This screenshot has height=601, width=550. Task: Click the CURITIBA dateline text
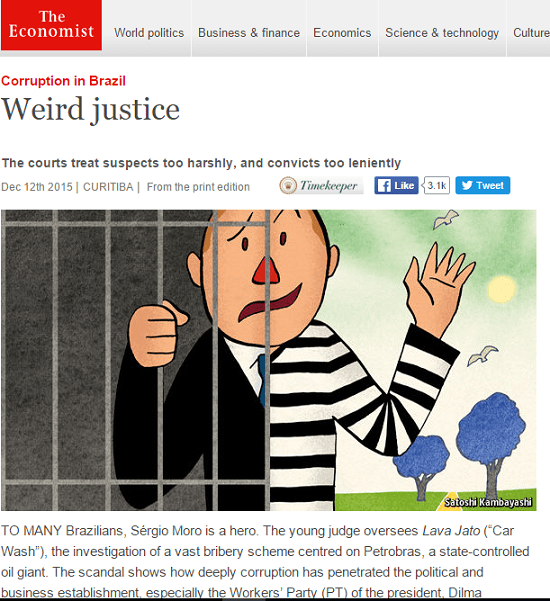[x=108, y=187]
